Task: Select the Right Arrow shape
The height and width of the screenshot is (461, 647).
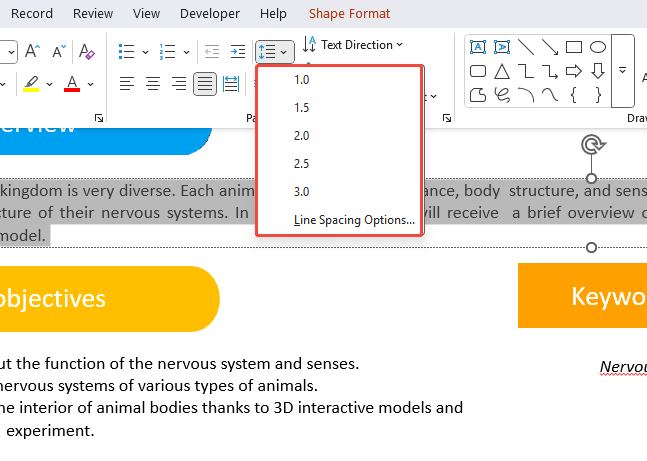Action: coord(574,71)
